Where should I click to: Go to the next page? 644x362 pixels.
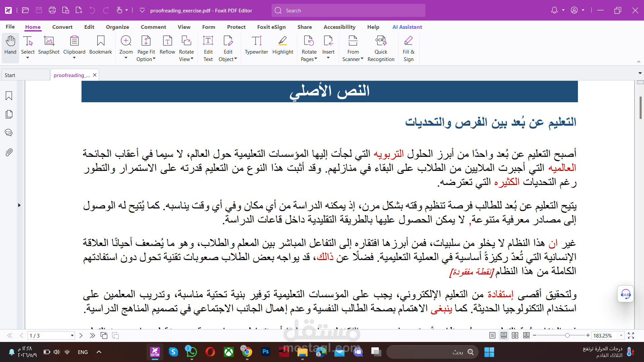point(81,336)
